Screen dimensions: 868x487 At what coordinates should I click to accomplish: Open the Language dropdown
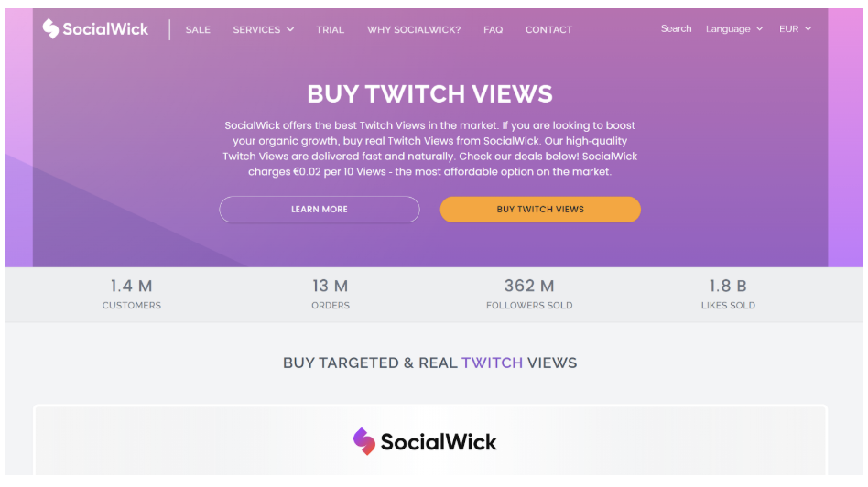tap(734, 28)
